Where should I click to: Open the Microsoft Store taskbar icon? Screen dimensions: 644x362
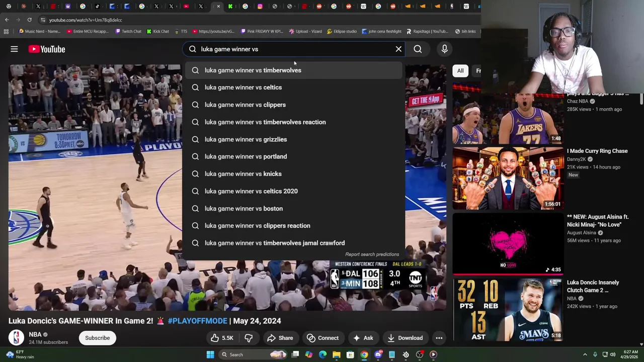click(350, 354)
